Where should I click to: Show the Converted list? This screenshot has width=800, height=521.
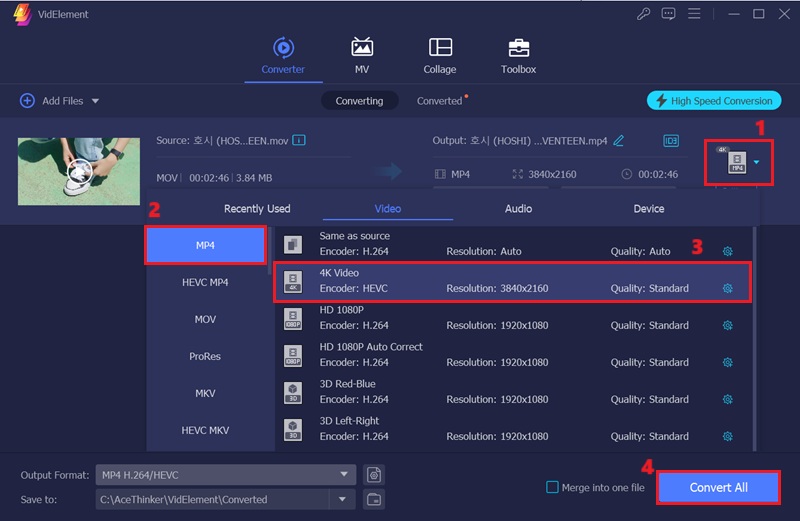point(439,101)
